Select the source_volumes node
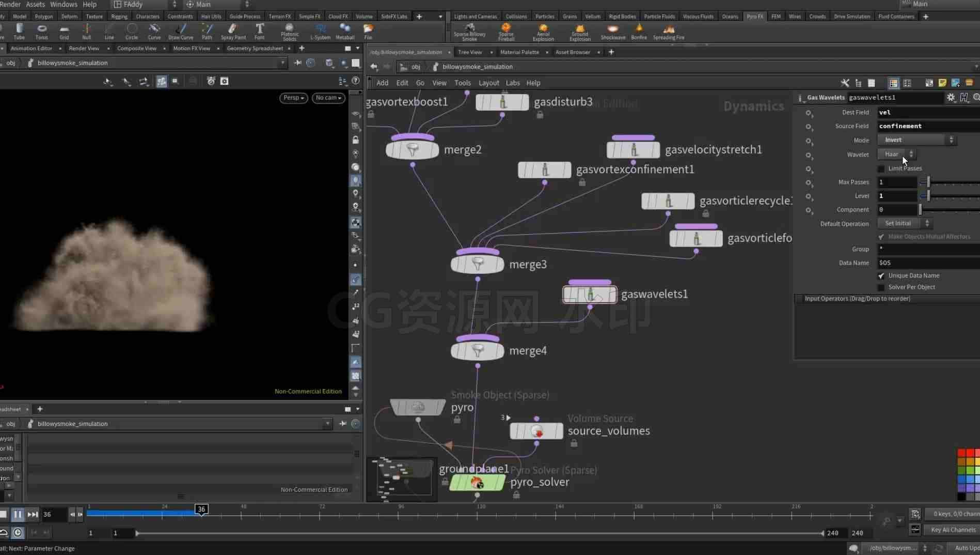The height and width of the screenshot is (555, 980). click(536, 431)
